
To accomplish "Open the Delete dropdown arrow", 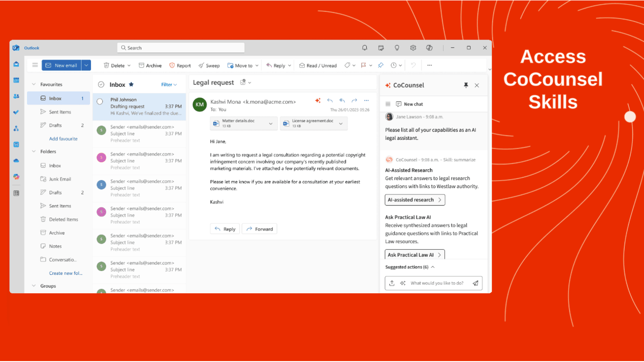I will click(x=129, y=66).
